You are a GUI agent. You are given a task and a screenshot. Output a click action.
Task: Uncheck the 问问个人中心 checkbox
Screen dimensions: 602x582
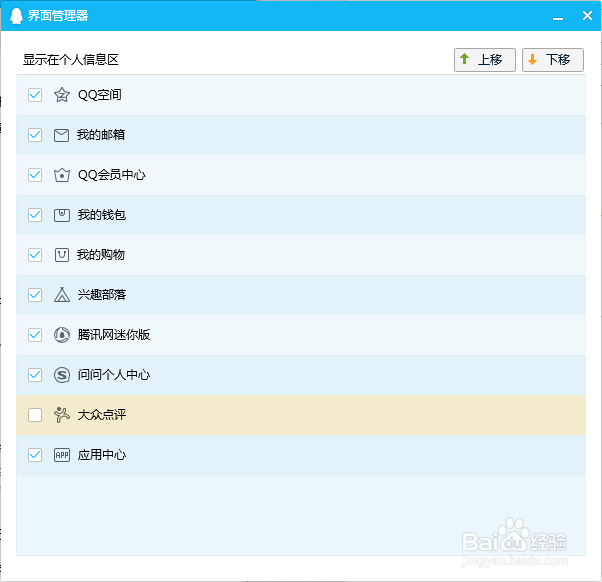pyautogui.click(x=35, y=375)
